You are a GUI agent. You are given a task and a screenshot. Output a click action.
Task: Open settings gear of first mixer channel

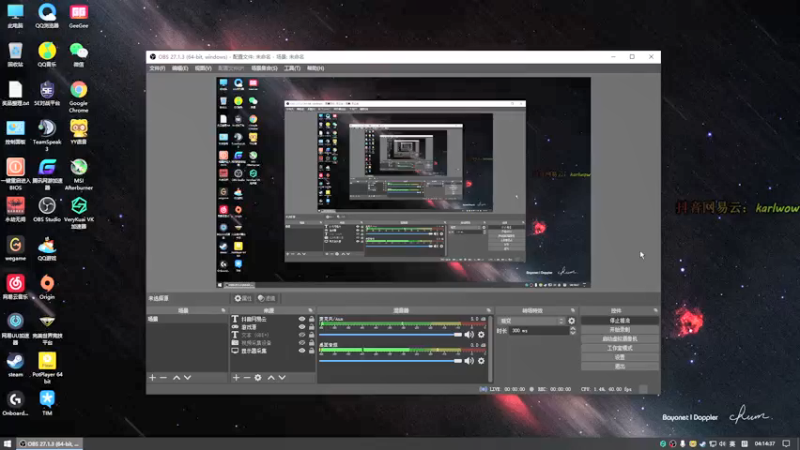tap(481, 335)
